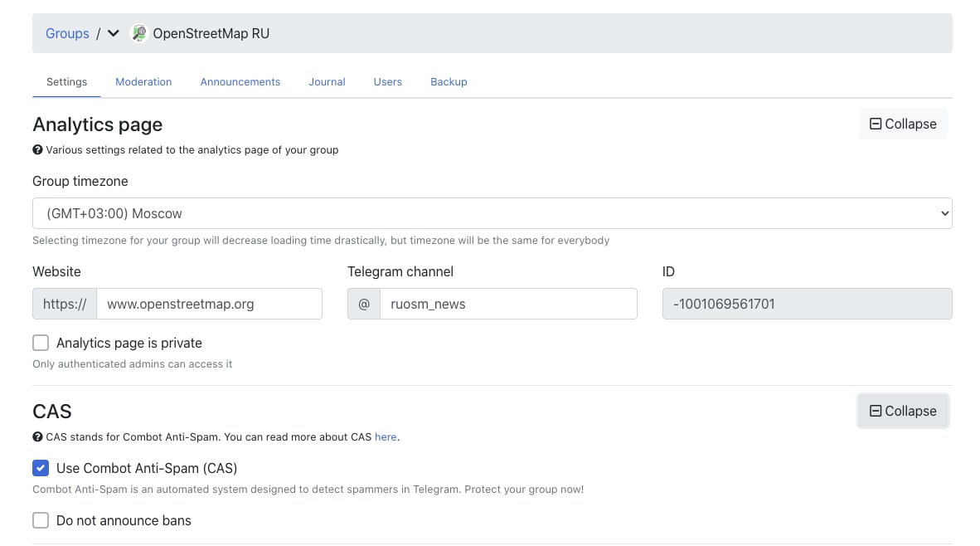
Task: Click the OpenStreetMap RU group name
Action: coord(211,34)
